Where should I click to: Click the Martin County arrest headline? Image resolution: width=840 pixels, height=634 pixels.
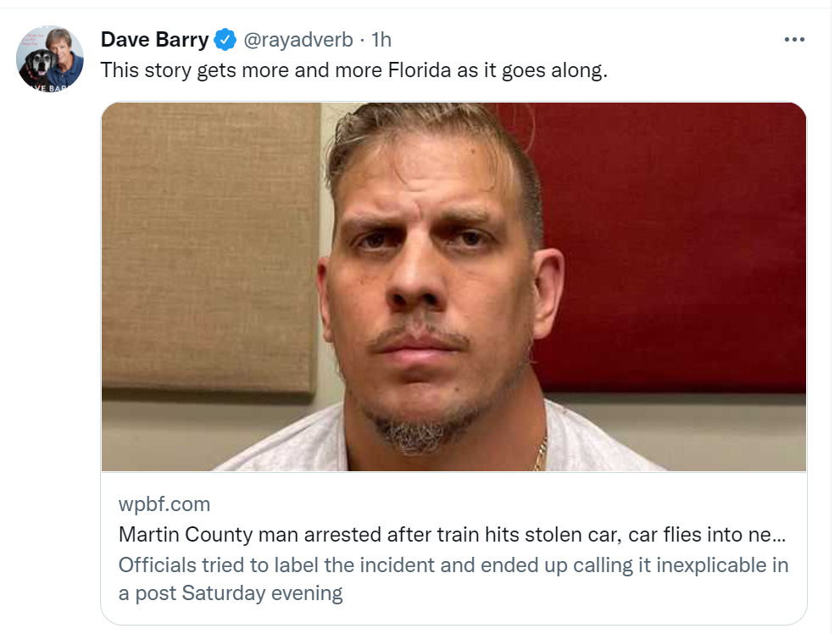coord(450,533)
